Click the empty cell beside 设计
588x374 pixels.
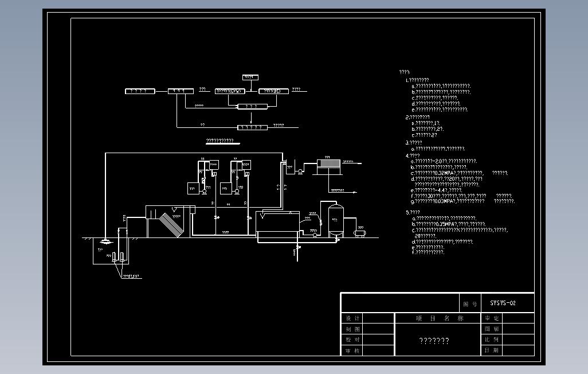click(378, 318)
